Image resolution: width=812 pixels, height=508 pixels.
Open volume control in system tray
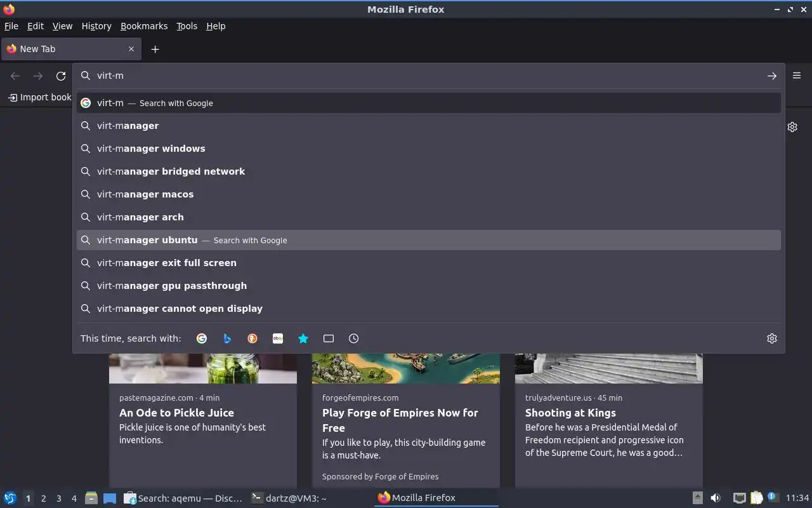[716, 498]
